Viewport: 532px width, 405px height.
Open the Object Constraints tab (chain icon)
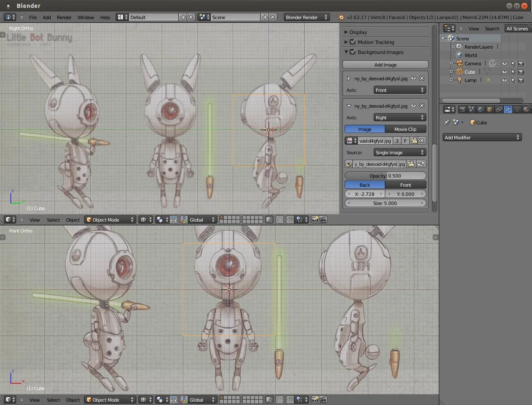[x=499, y=109]
